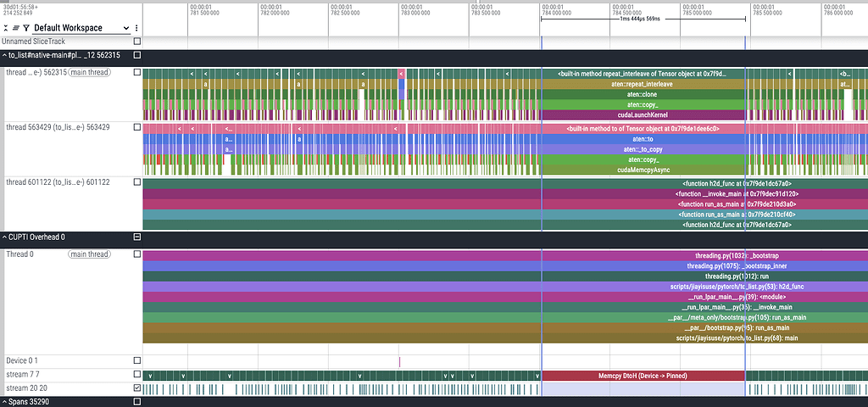The image size is (868, 407).
Task: Click the collapse all tracks icon
Action: pos(7,28)
